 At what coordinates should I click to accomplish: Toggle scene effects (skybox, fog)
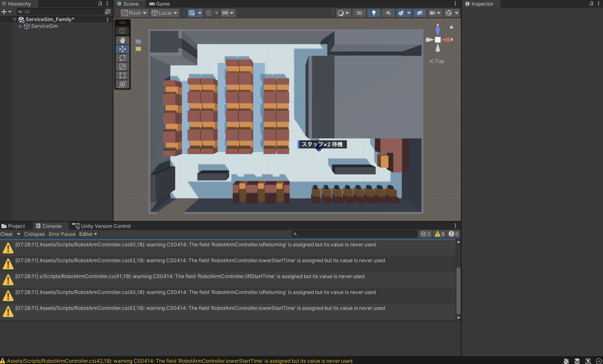(401, 13)
